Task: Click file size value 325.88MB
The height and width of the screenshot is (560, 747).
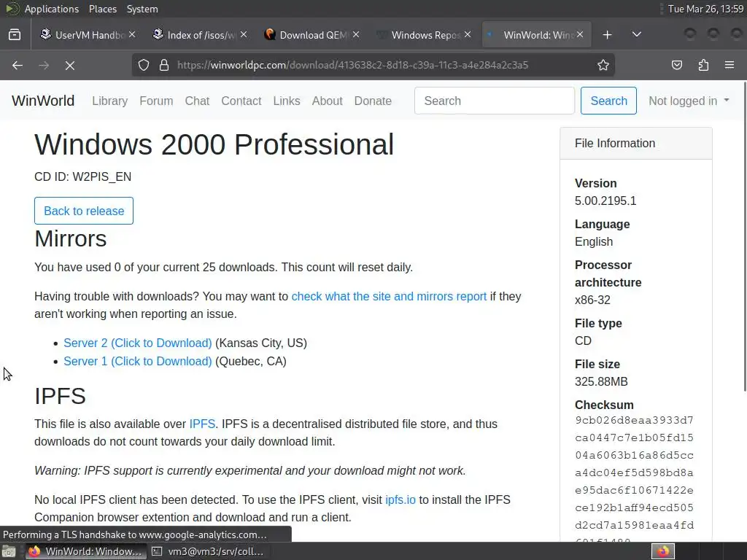Action: tap(601, 381)
